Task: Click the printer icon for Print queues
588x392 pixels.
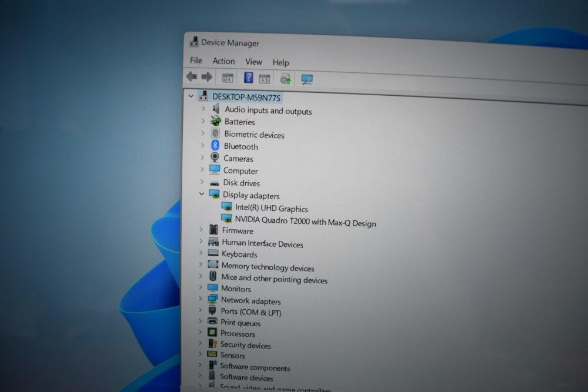Action: click(x=212, y=321)
